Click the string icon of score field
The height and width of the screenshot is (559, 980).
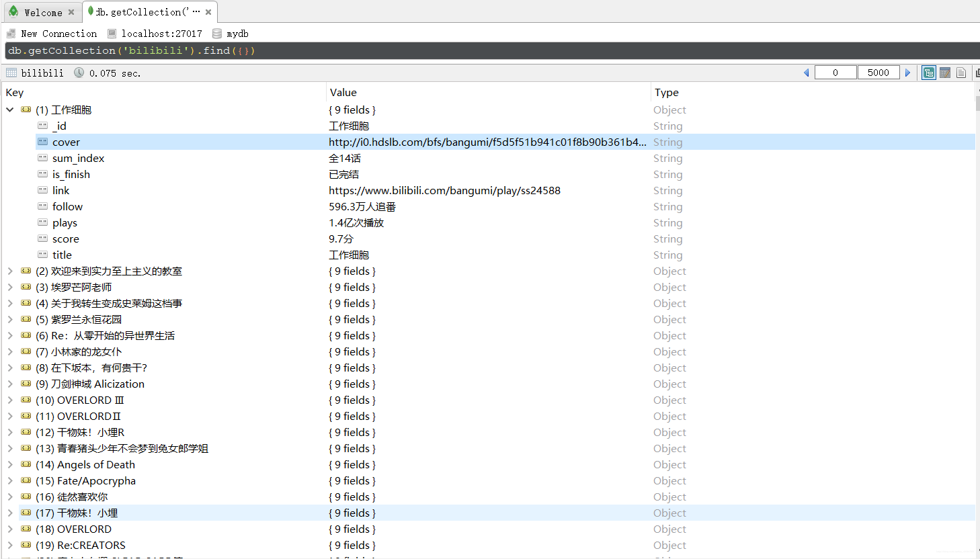click(x=43, y=239)
